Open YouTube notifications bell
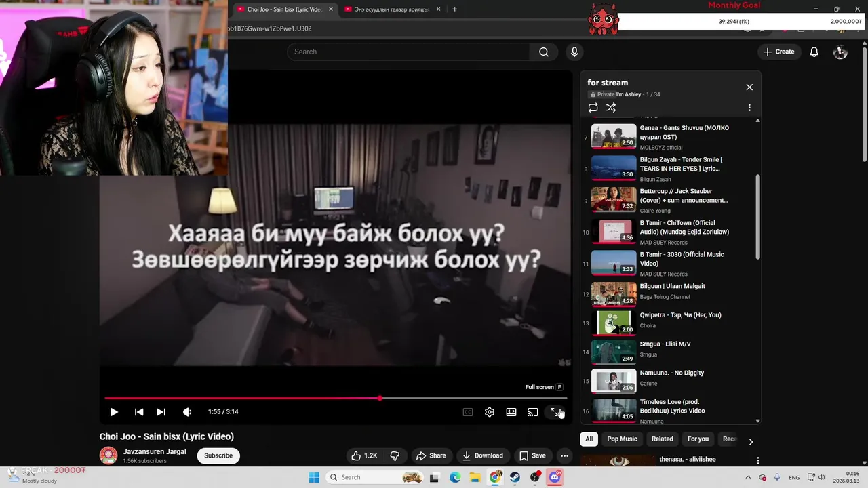Screen dimensions: 868x488 pyautogui.click(x=814, y=52)
